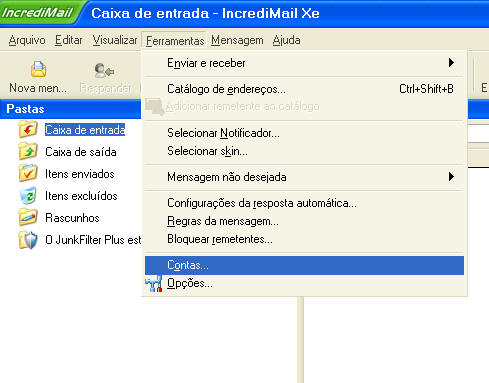The image size is (489, 383).
Task: Click the Opções tools icon
Action: (x=154, y=284)
